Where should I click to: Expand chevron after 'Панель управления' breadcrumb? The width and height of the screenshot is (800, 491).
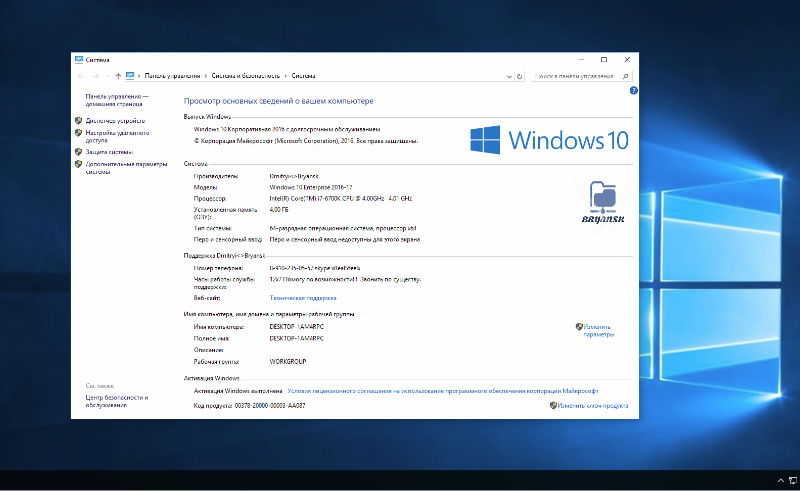tap(206, 76)
